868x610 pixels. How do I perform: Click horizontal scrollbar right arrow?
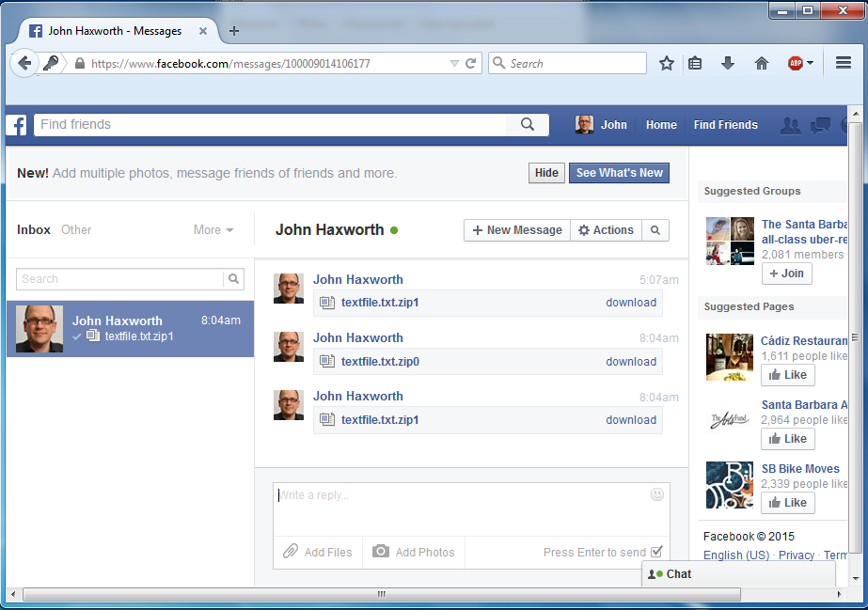[x=839, y=595]
